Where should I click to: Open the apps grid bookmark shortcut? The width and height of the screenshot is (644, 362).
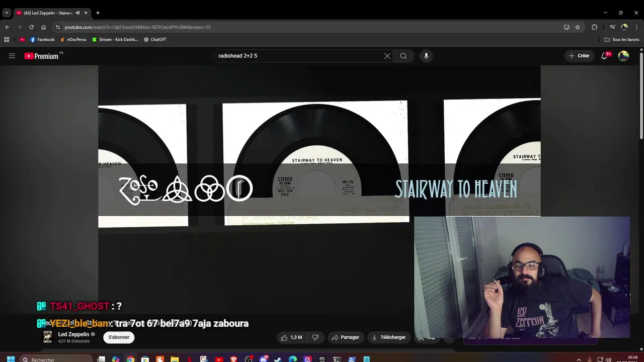point(7,39)
